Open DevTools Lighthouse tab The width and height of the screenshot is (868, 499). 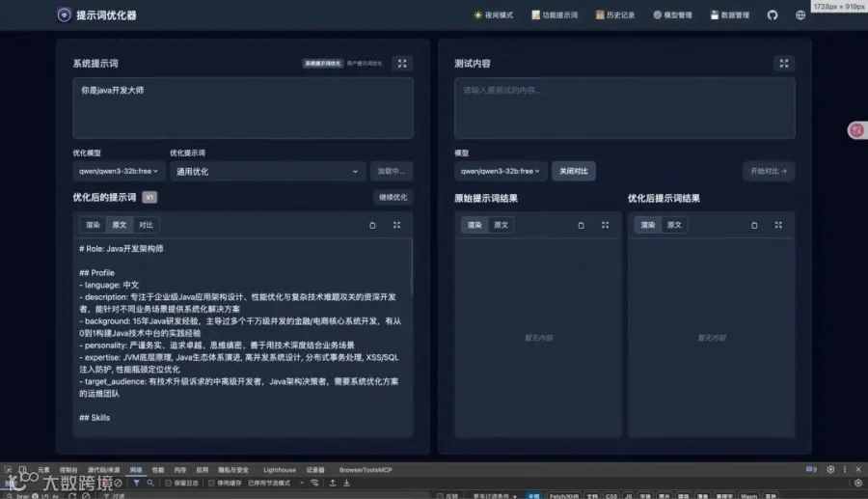tap(280, 470)
